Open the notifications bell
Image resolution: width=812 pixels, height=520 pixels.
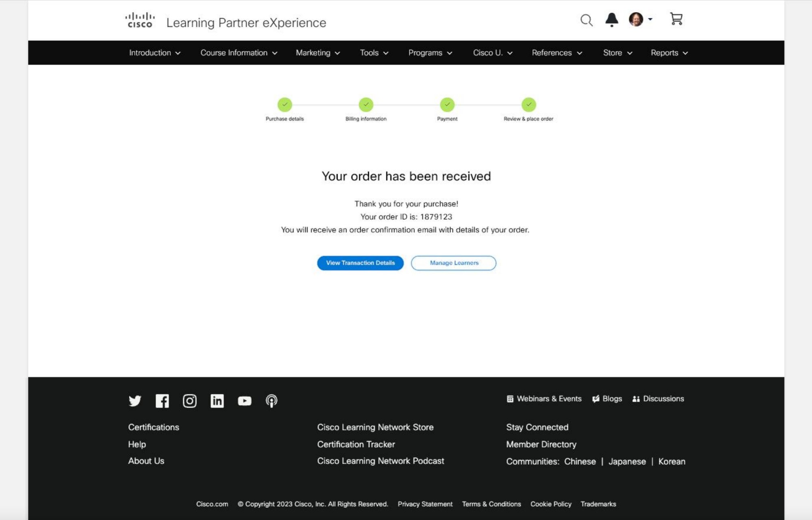(x=611, y=19)
